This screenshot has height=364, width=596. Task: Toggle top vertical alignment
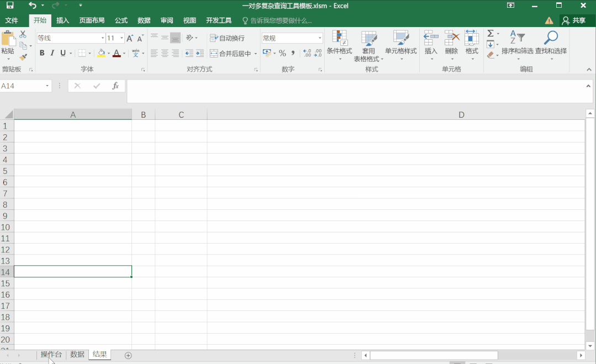click(x=154, y=38)
